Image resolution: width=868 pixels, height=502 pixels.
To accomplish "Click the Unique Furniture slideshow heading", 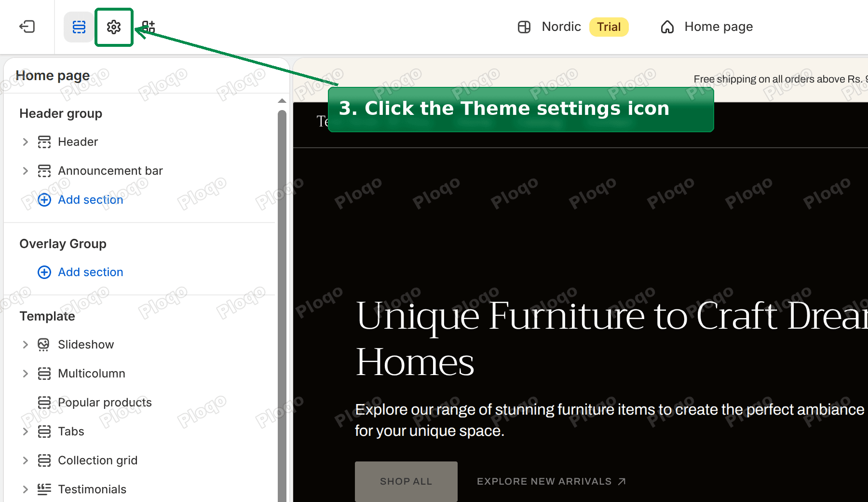I will (611, 338).
